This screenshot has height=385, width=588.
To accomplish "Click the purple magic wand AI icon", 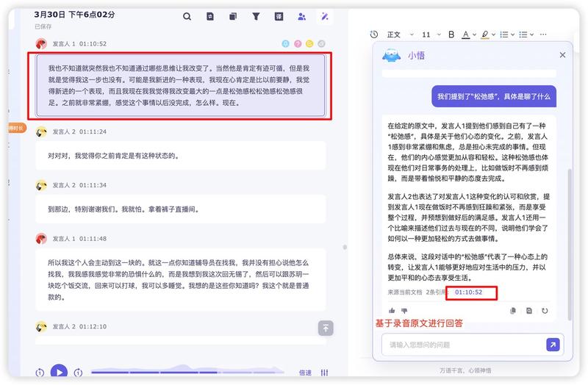I will click(325, 16).
